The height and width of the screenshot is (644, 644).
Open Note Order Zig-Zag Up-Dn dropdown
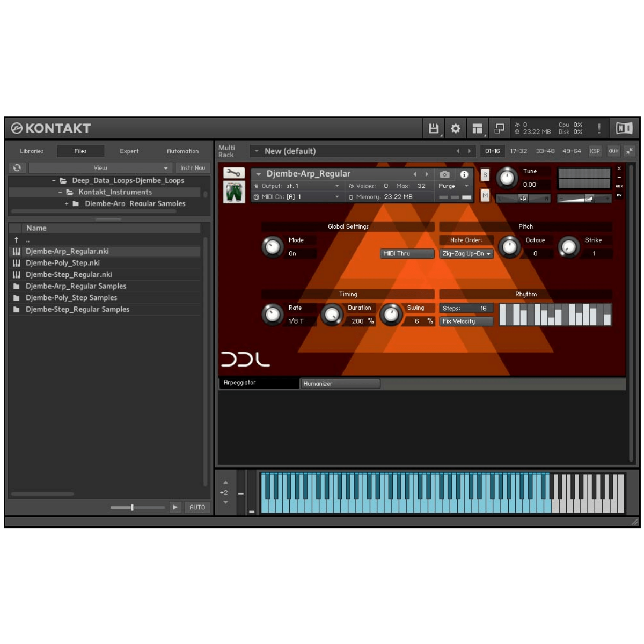466,254
